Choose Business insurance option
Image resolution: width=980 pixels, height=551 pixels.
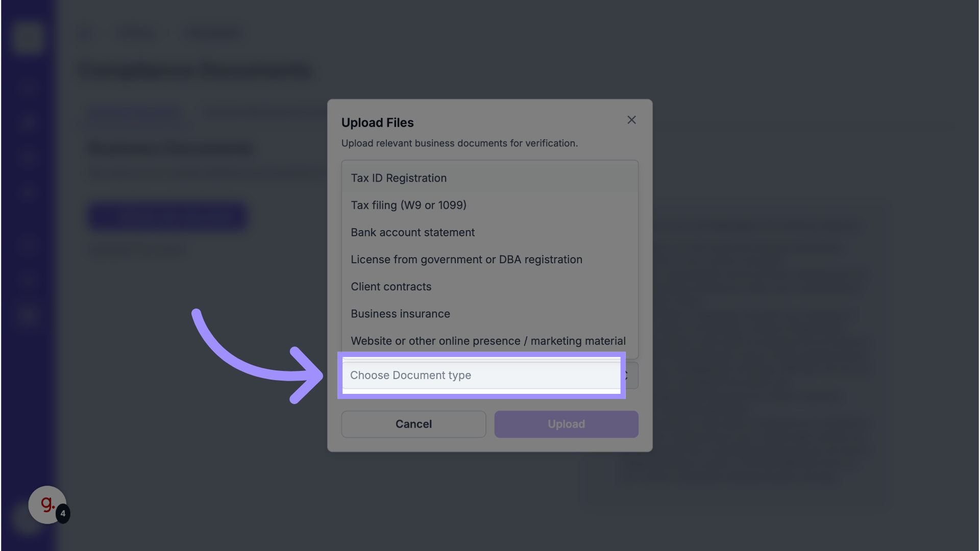400,314
